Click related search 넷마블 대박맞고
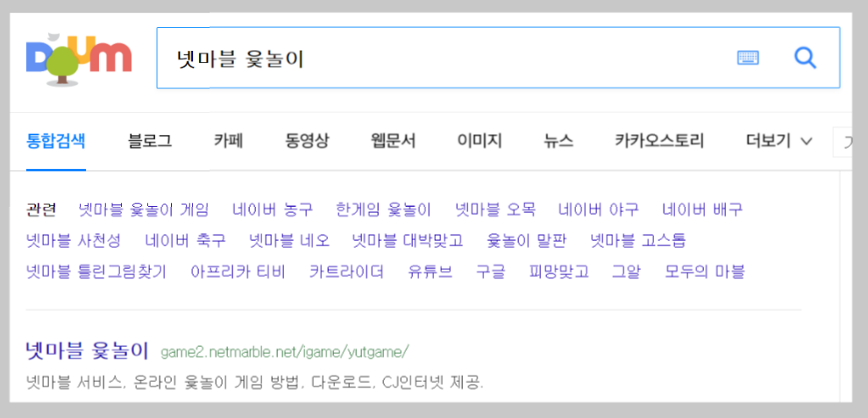This screenshot has height=418, width=868. (408, 241)
